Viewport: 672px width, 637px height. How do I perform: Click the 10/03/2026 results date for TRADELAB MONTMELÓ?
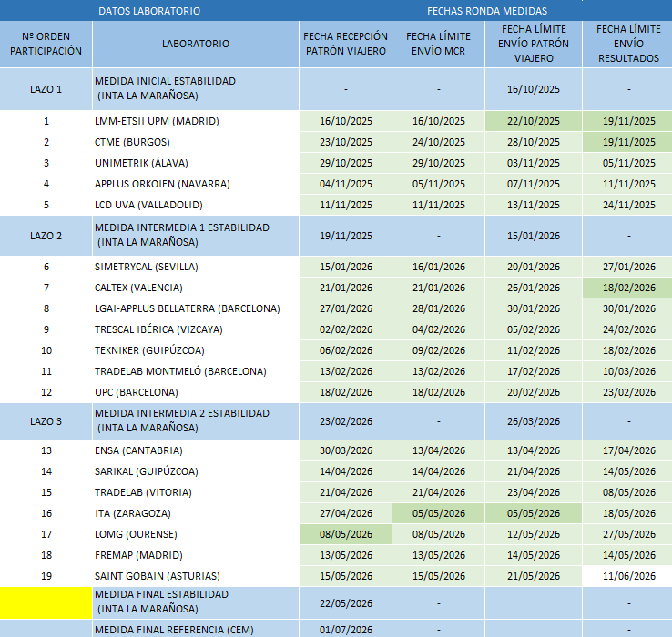[628, 372]
